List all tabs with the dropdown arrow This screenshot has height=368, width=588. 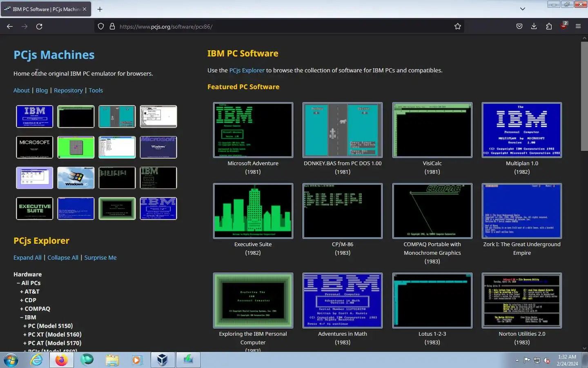(x=523, y=9)
